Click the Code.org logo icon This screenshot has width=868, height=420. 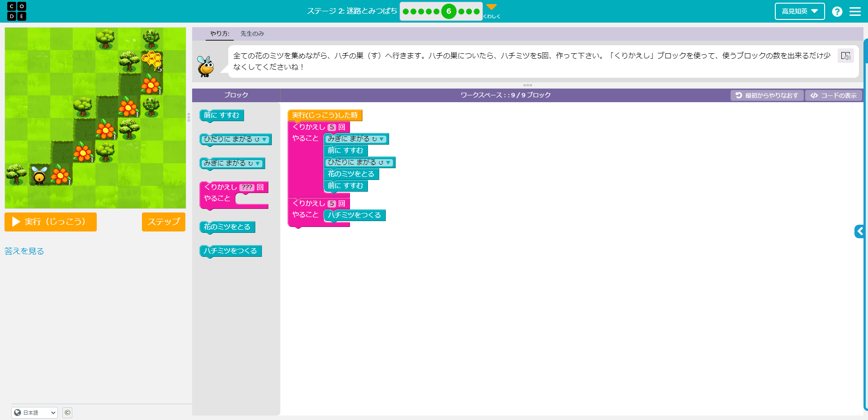click(17, 11)
